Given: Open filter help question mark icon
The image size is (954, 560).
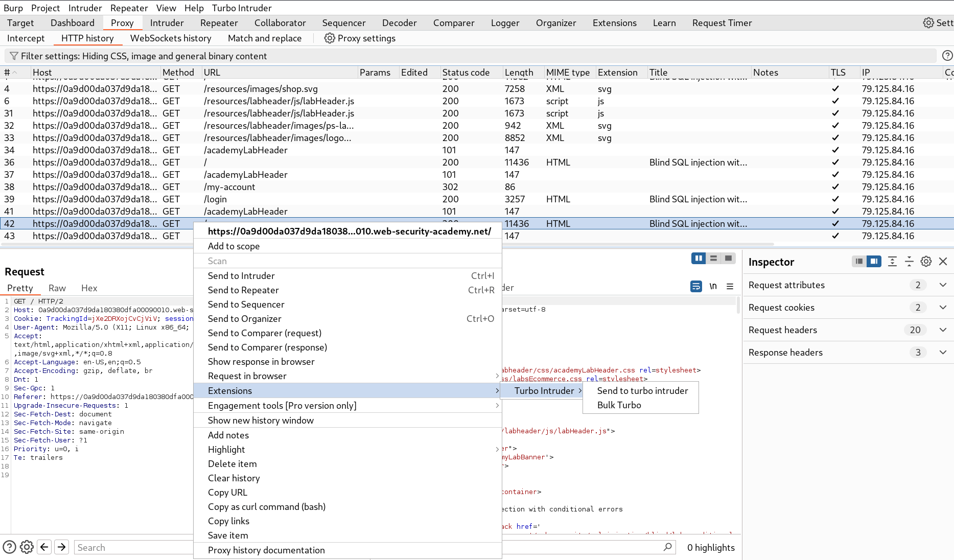Looking at the screenshot, I should (x=947, y=56).
